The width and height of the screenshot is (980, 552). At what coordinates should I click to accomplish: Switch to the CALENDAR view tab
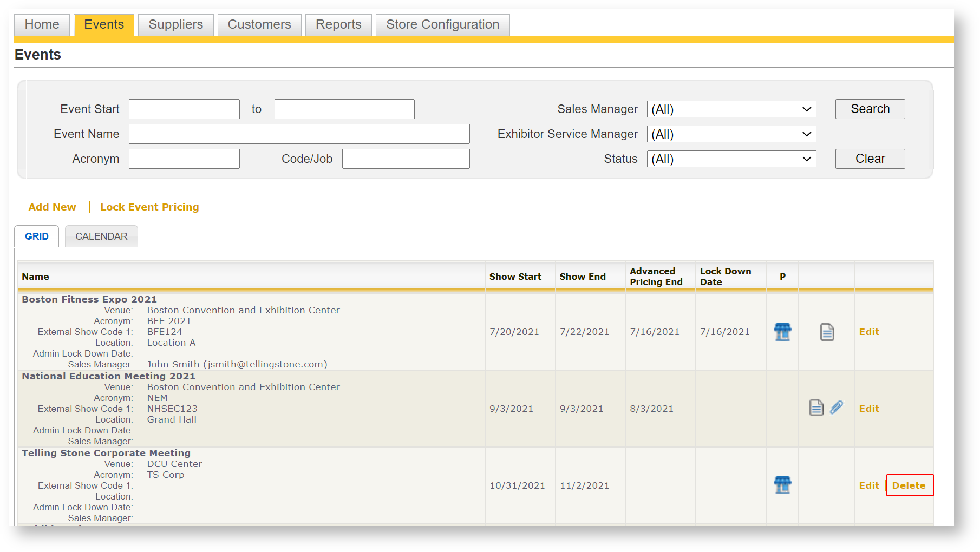pyautogui.click(x=101, y=236)
